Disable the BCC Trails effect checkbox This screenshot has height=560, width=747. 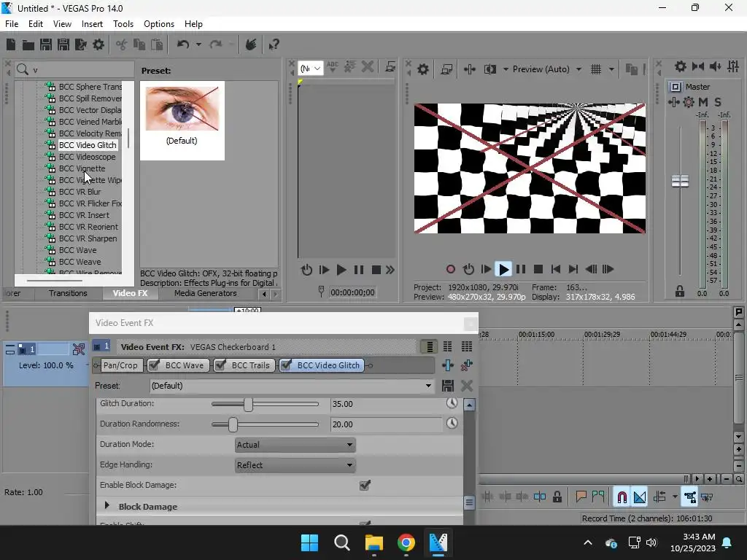pyautogui.click(x=220, y=365)
